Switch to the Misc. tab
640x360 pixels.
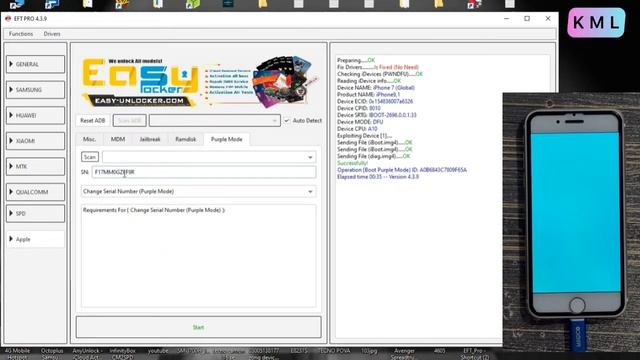(x=89, y=139)
